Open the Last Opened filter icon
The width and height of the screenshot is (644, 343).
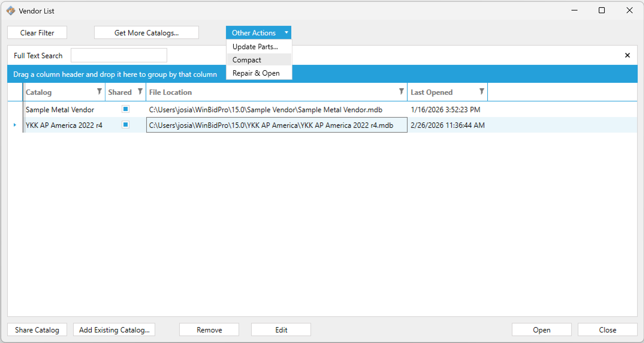(482, 92)
